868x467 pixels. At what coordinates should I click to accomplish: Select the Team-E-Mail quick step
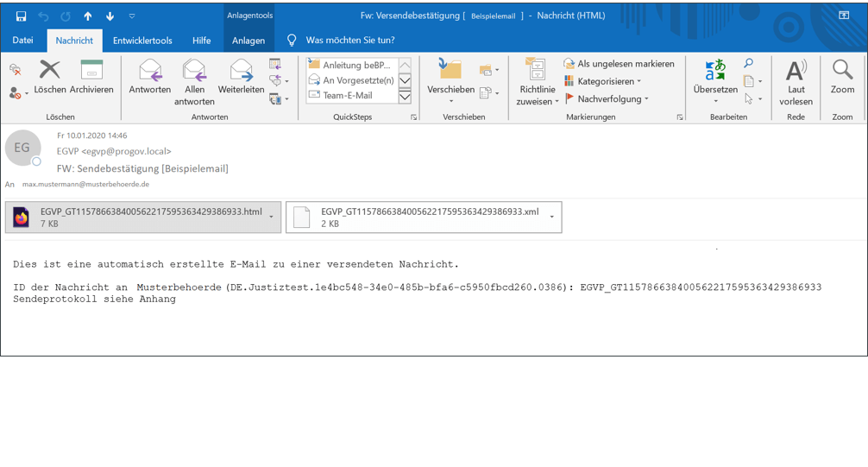[347, 96]
